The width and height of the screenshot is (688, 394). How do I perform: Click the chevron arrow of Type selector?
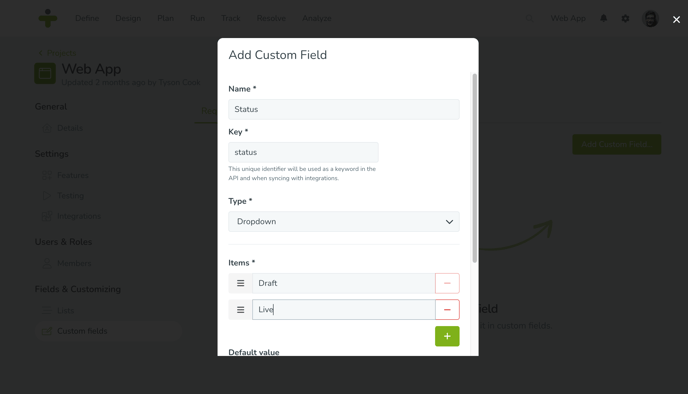coord(449,222)
